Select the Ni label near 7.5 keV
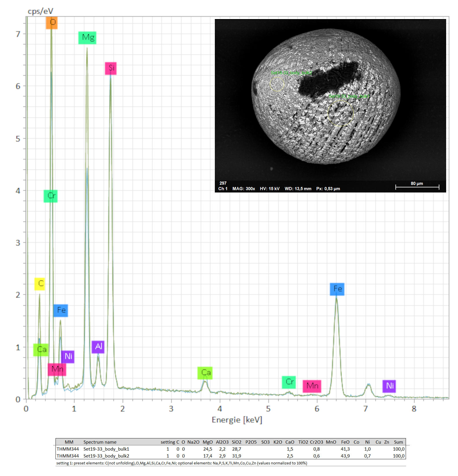458x476 pixels. pos(389,386)
